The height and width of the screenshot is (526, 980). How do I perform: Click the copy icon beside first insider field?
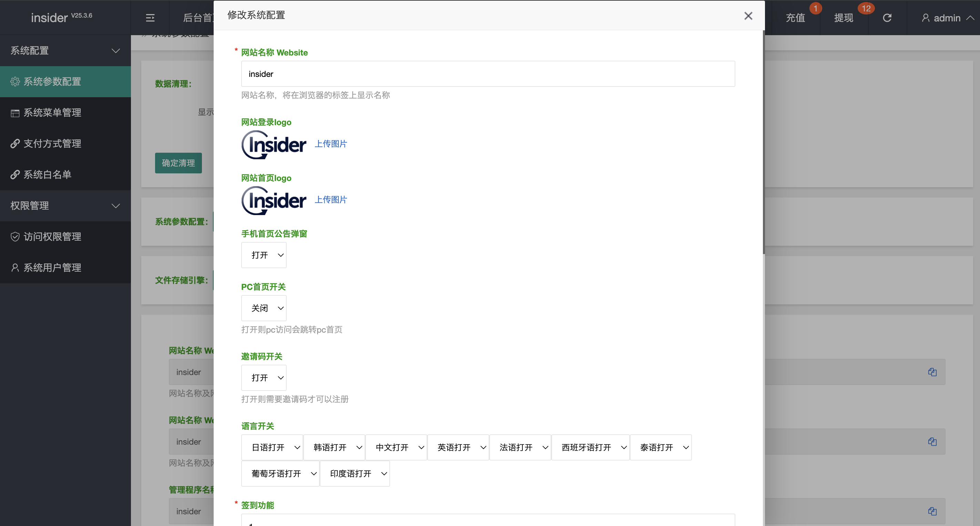(932, 372)
